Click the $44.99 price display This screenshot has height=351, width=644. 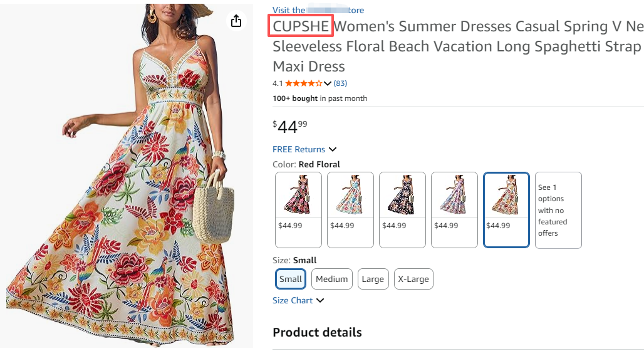(290, 127)
